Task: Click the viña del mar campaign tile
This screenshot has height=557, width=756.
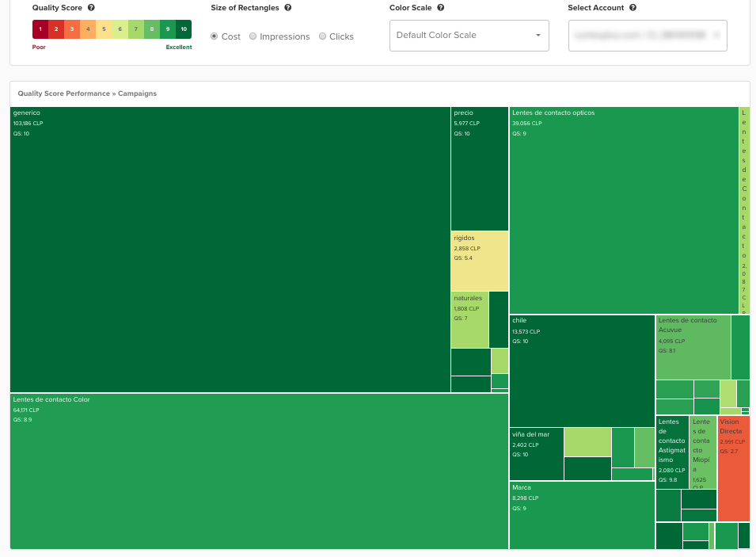Action: (x=537, y=454)
